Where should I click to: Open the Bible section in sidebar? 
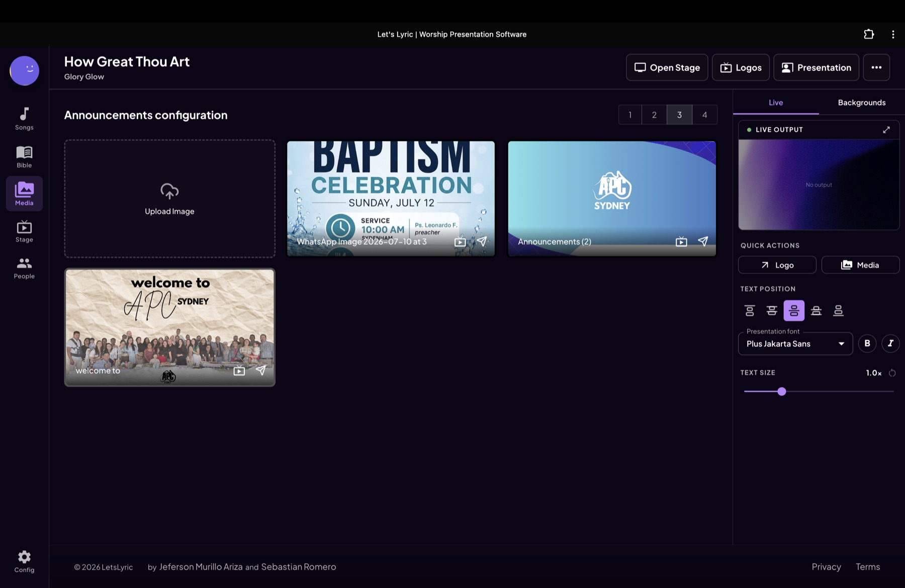24,156
